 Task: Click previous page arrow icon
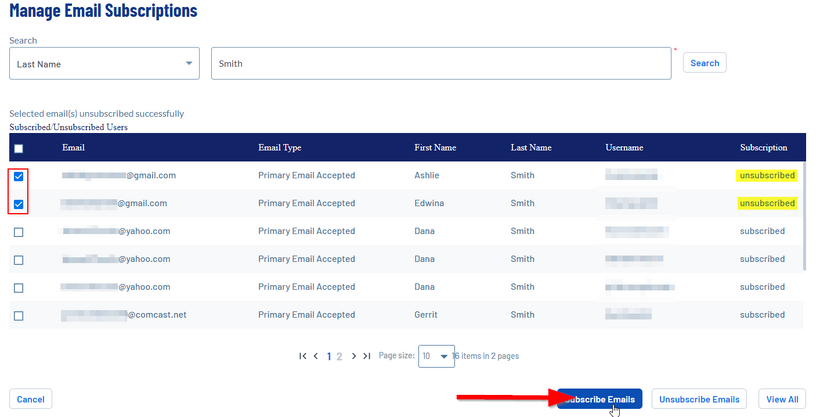click(x=316, y=356)
